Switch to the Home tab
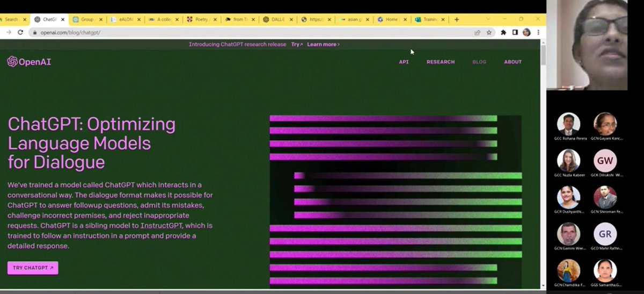The width and height of the screenshot is (644, 294). point(391,19)
